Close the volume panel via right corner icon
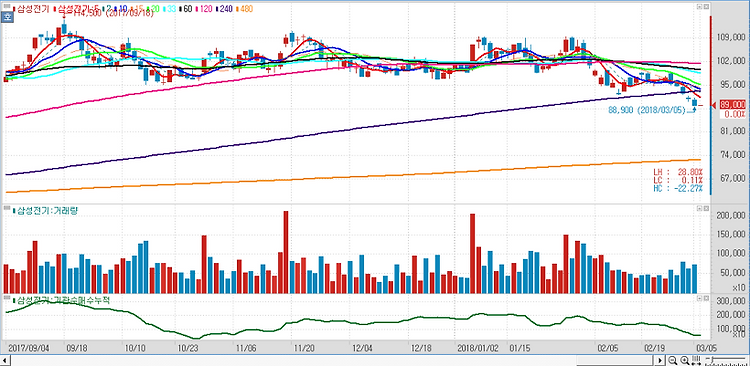The image size is (750, 366). point(706,209)
